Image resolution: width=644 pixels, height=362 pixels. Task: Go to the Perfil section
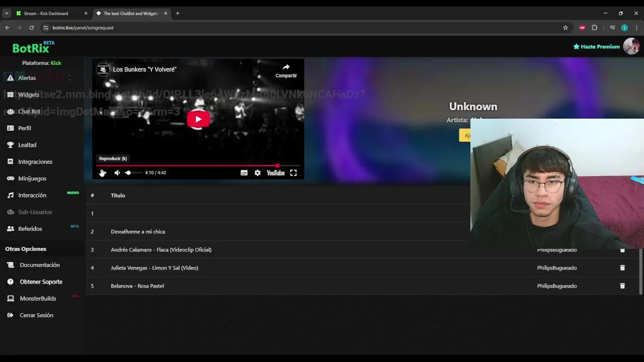[24, 128]
